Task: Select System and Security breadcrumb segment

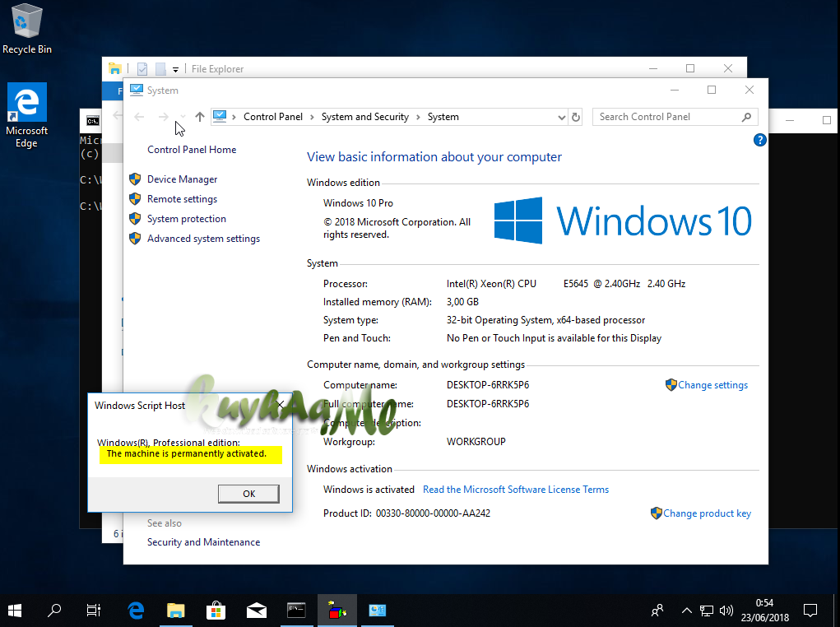Action: (x=364, y=117)
